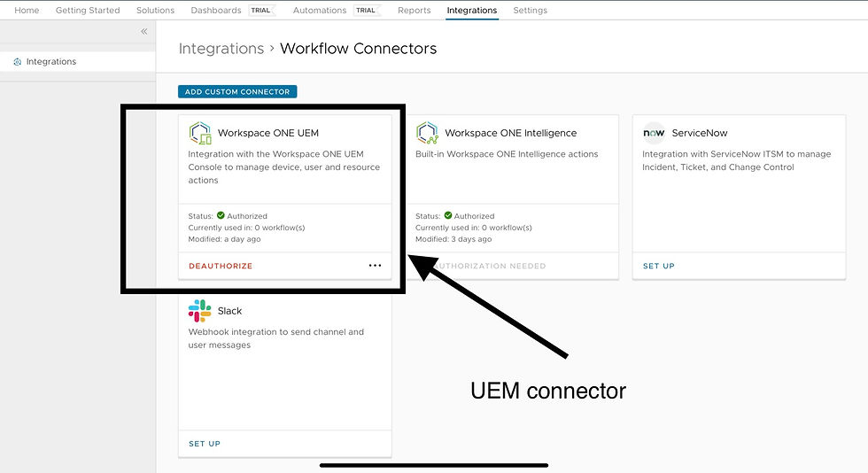Click Set Up on Slack card

coord(205,444)
